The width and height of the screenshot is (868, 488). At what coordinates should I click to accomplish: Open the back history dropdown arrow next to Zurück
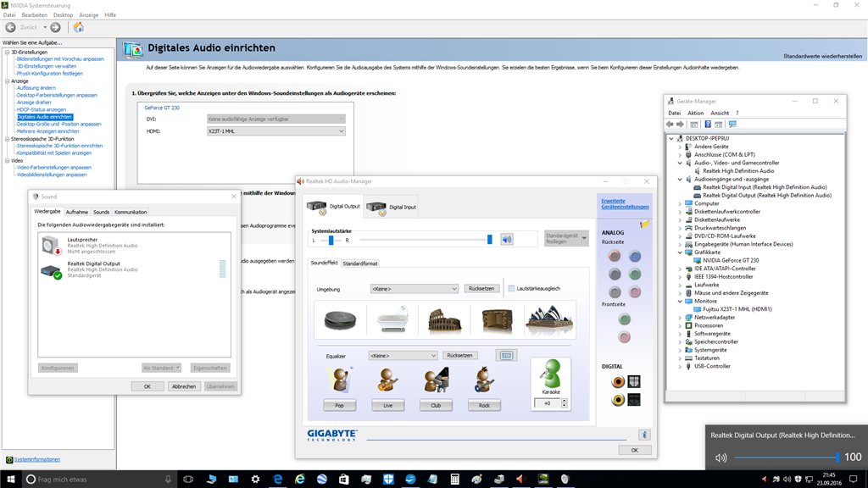(x=45, y=27)
